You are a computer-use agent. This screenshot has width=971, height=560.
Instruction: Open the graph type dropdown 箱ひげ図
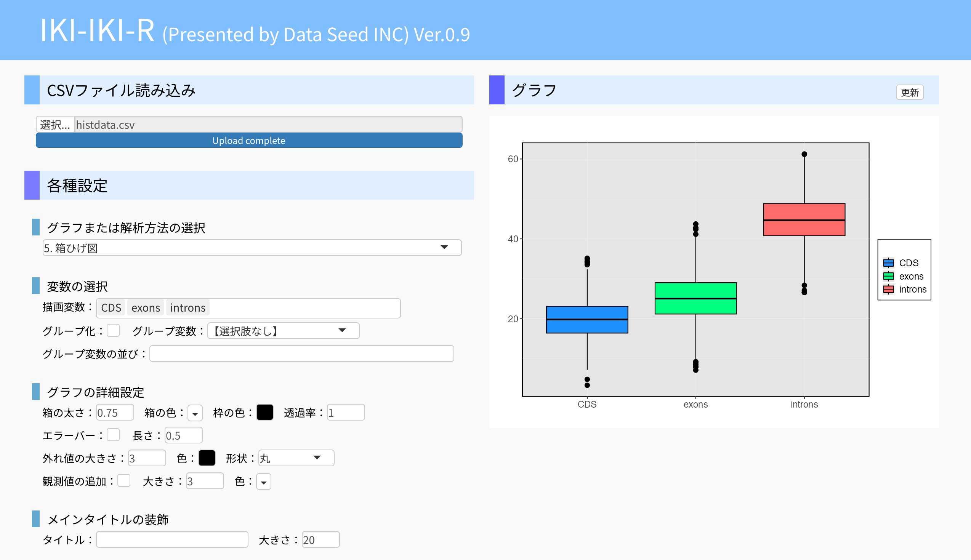pos(252,248)
